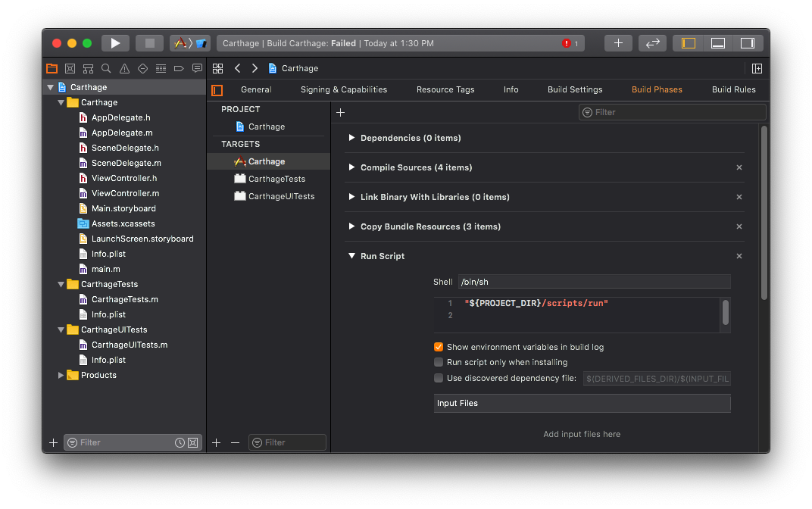
Task: Show the Issue navigator warning triangle
Action: click(124, 68)
